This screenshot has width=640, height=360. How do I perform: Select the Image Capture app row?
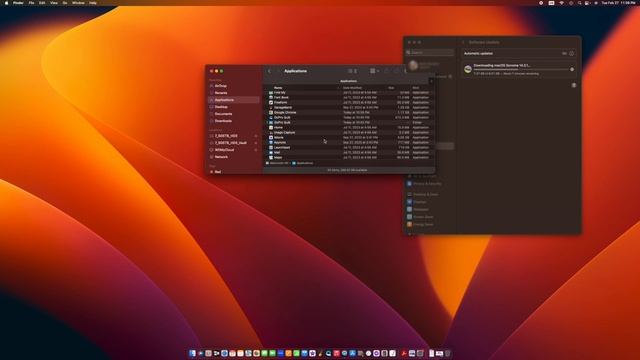pos(349,133)
